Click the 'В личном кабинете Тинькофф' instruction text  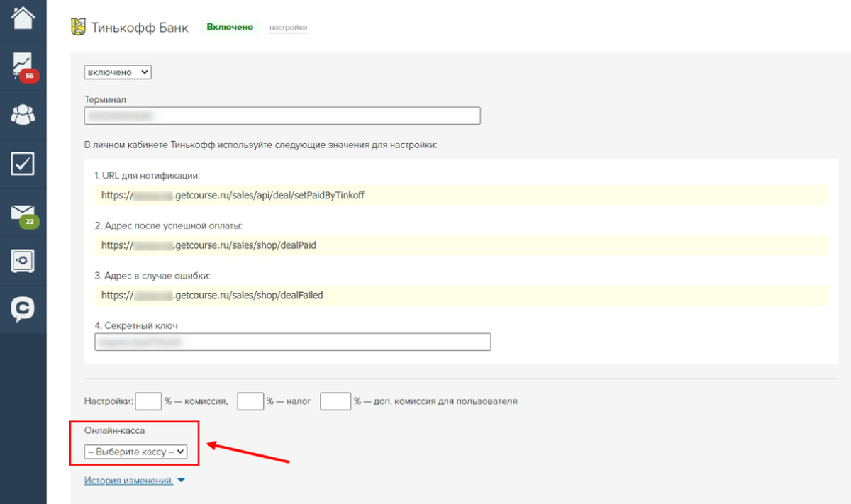[261, 145]
